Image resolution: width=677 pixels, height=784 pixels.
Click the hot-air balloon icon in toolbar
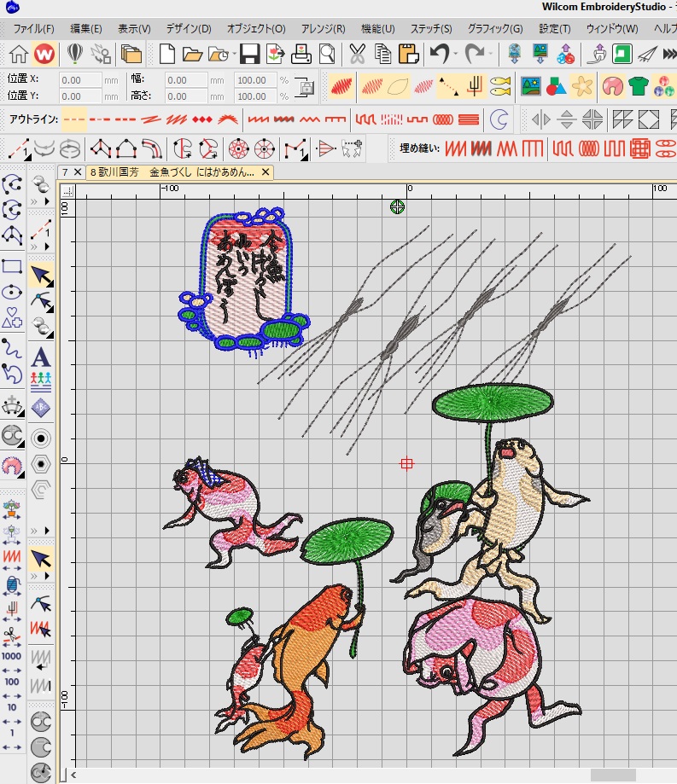74,54
